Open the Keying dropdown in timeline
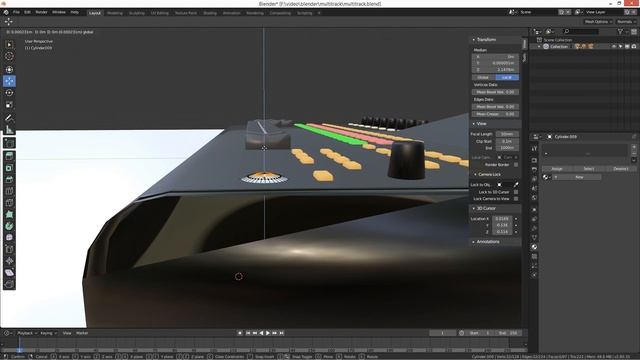This screenshot has width=640, height=360. (x=48, y=333)
